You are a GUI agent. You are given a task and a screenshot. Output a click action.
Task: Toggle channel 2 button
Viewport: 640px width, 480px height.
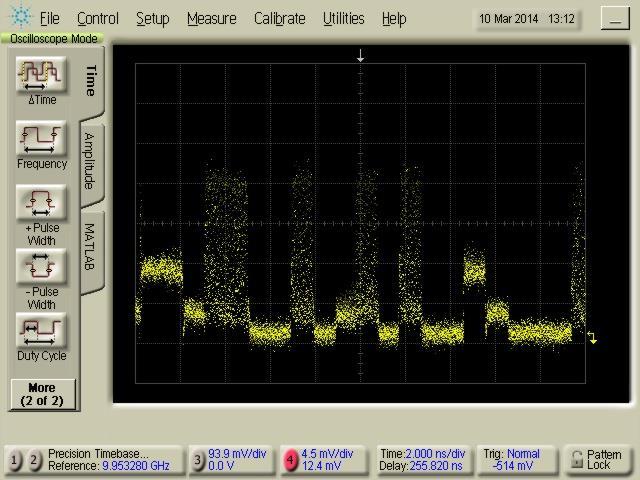(34, 460)
